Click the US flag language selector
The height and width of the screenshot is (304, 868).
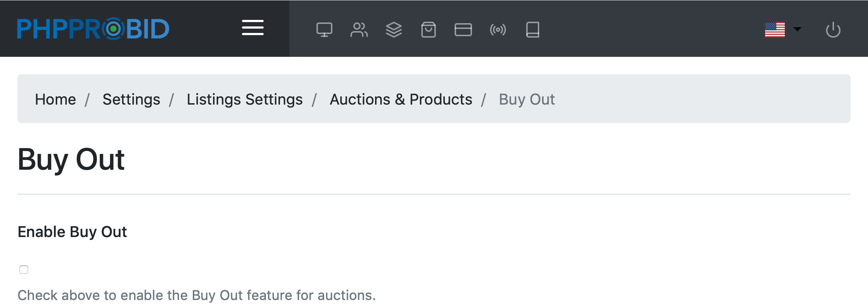[775, 30]
